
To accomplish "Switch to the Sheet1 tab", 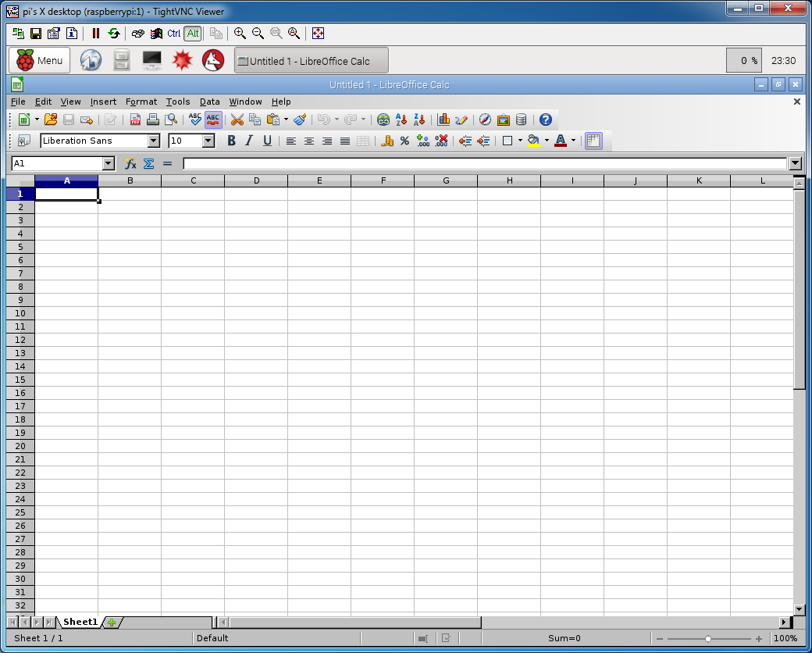I will pos(80,622).
